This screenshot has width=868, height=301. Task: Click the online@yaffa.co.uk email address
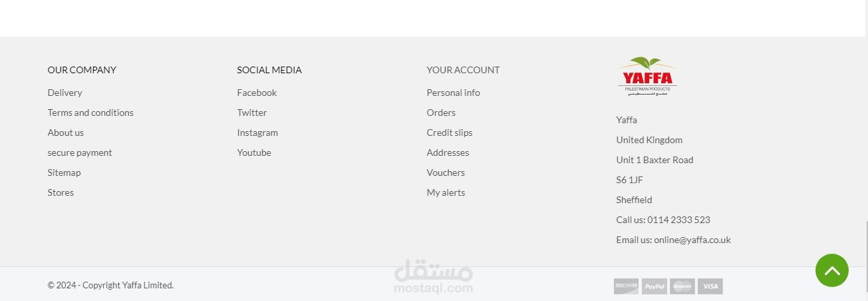pyautogui.click(x=692, y=240)
